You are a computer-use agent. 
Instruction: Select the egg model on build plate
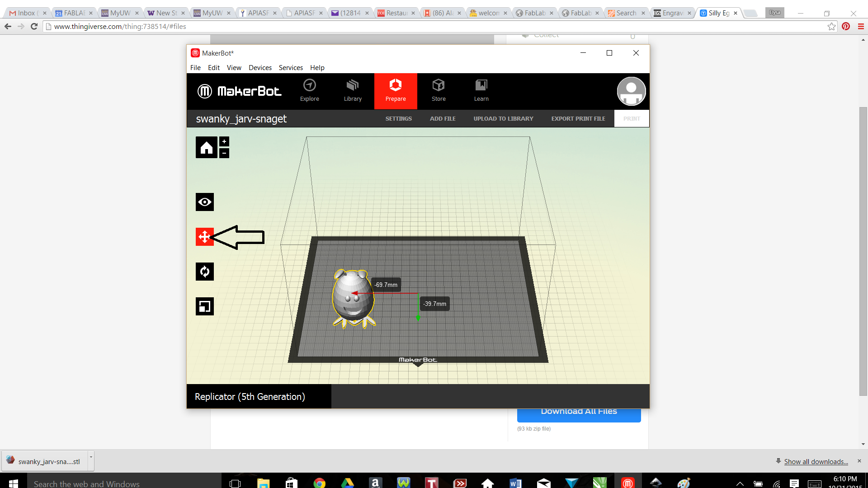click(x=354, y=298)
